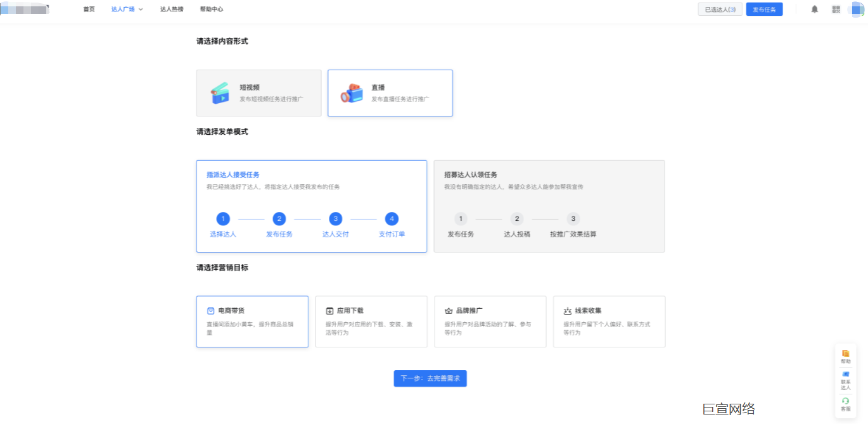The height and width of the screenshot is (424, 868).
Task: Click the apps grid icon in top bar
Action: click(836, 9)
